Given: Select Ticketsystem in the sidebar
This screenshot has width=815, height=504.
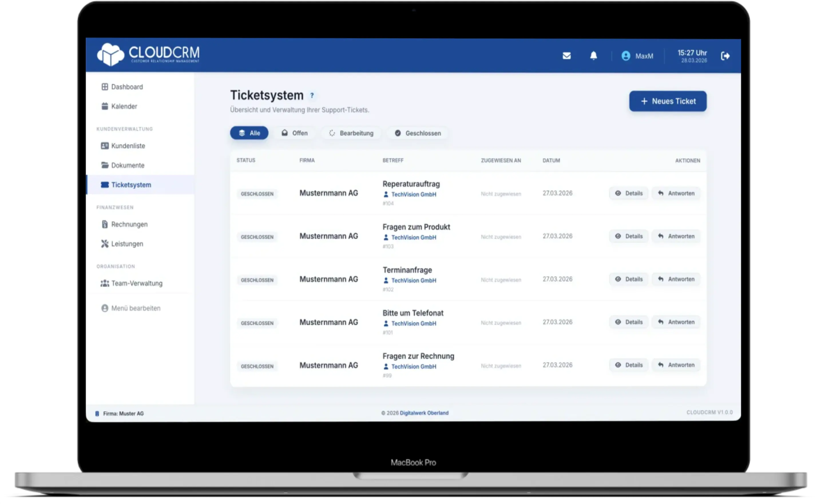Looking at the screenshot, I should (x=140, y=185).
